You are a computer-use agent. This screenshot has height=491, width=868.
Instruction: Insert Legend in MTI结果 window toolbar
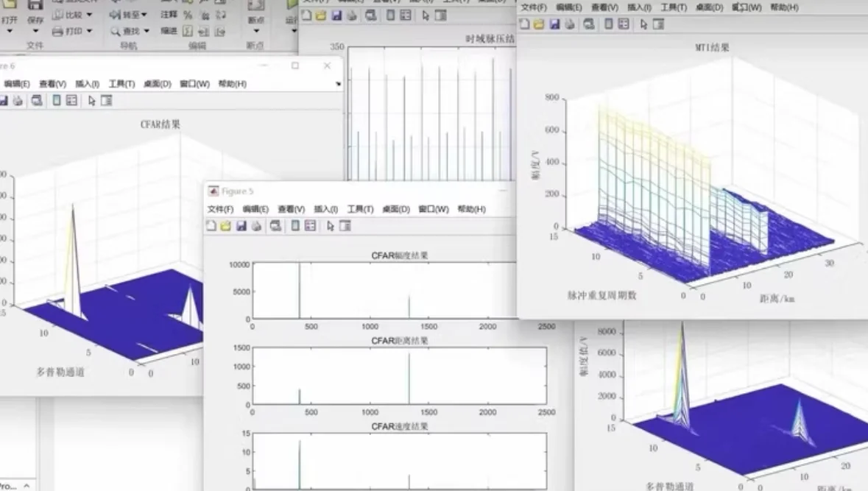[x=624, y=24]
